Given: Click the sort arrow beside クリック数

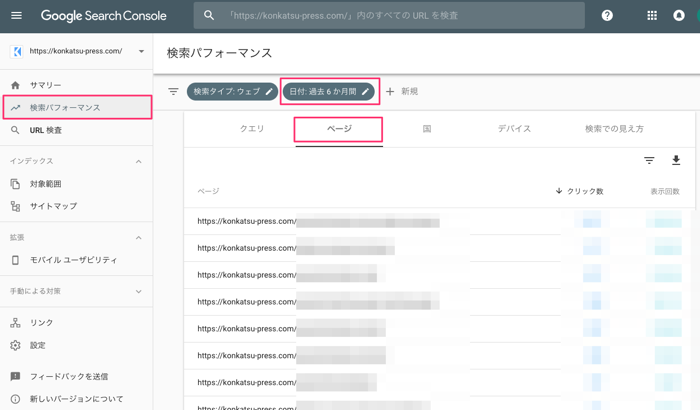Looking at the screenshot, I should tap(558, 191).
